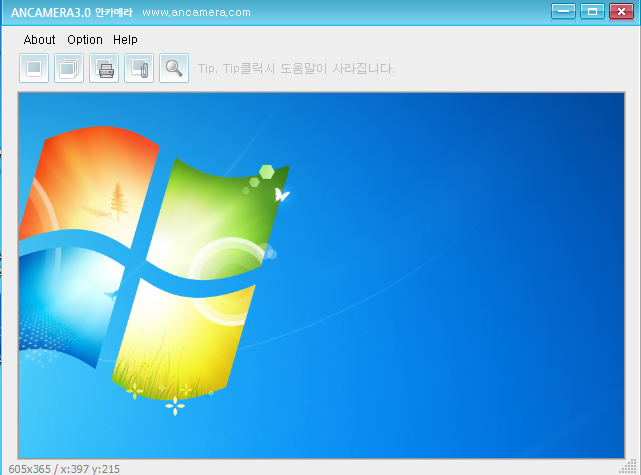Minimize the ANCAMERA window
Viewport: 641px width, 475px height.
coord(563,11)
